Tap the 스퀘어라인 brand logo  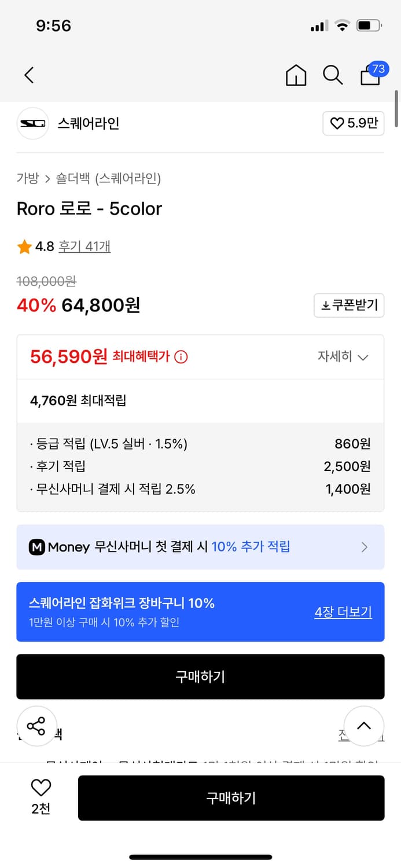[32, 123]
